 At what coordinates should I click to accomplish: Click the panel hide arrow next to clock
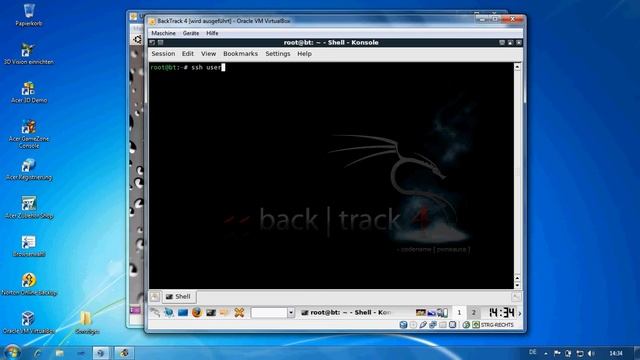pyautogui.click(x=520, y=313)
